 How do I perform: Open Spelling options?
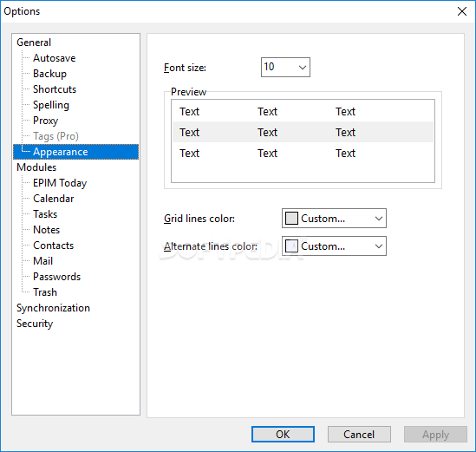pos(50,105)
